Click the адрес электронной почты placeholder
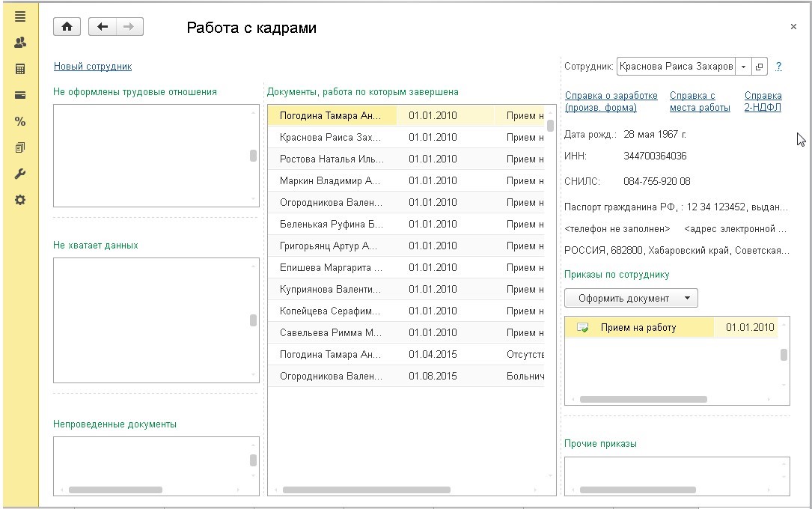The height and width of the screenshot is (509, 812). (x=736, y=229)
